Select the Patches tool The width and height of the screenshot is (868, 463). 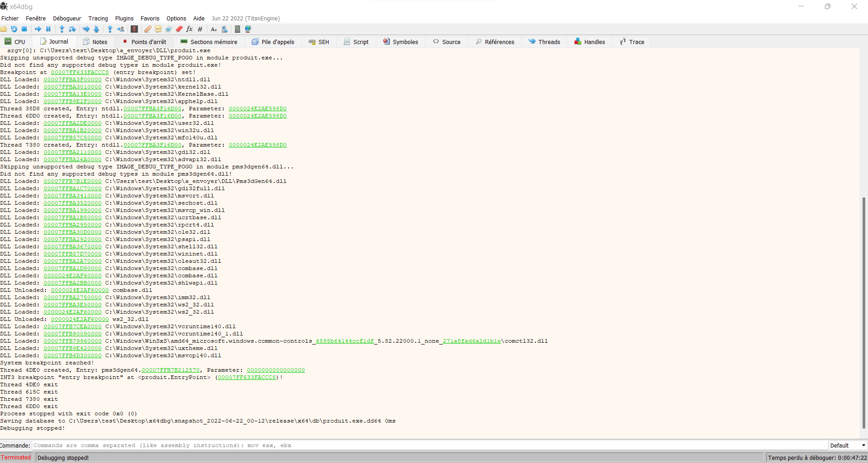click(x=148, y=29)
